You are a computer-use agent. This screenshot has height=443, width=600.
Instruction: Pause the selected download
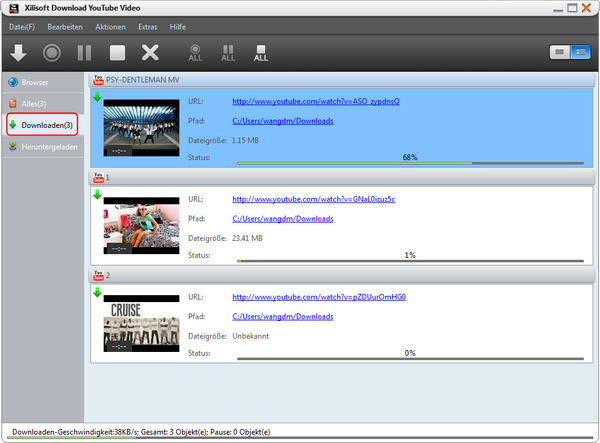(x=84, y=53)
